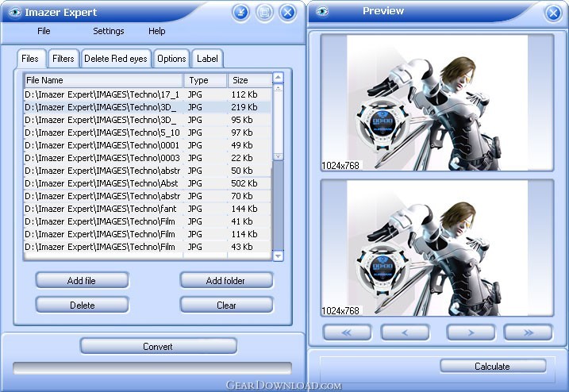Click the upper preview image thumbnail

click(x=437, y=102)
